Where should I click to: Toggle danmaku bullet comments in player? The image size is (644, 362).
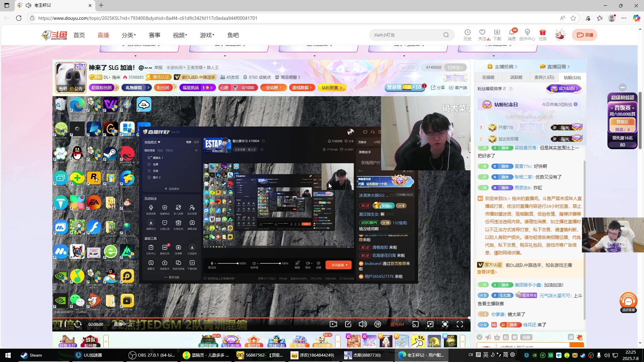click(x=378, y=324)
